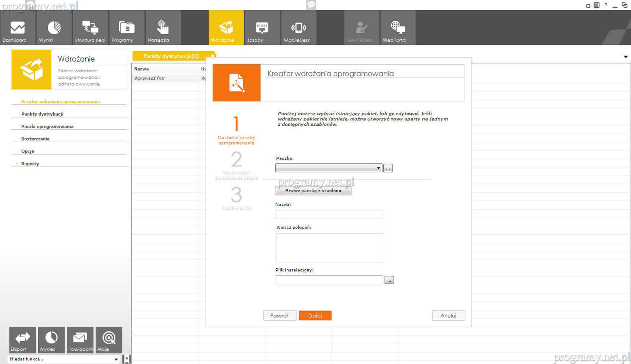Open the WebPortal icon
This screenshot has height=364, width=631.
point(398,28)
